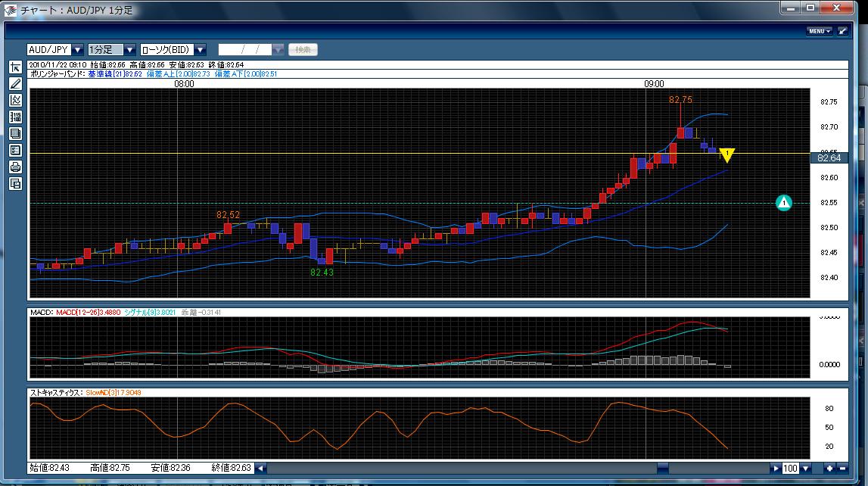Click the 偏差A下[2.00]82.51 label

(x=246, y=73)
